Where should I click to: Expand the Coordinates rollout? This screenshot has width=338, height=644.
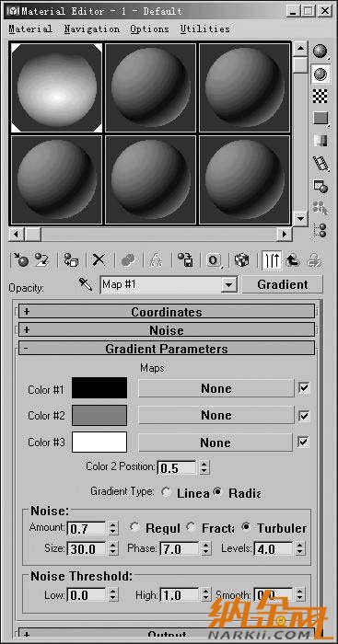[x=167, y=312]
